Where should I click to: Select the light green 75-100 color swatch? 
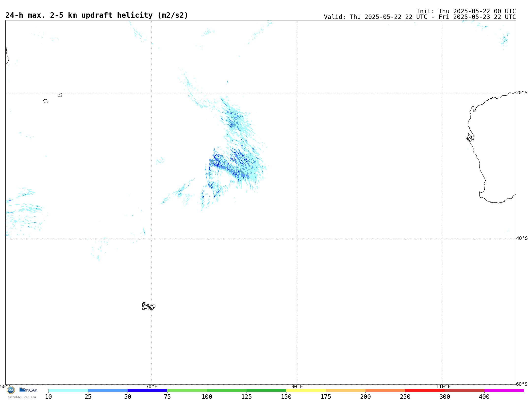tap(187, 391)
